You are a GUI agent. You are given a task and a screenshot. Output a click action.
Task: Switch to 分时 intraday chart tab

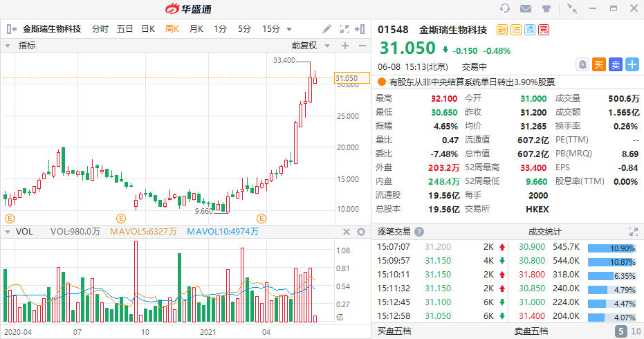(100, 29)
